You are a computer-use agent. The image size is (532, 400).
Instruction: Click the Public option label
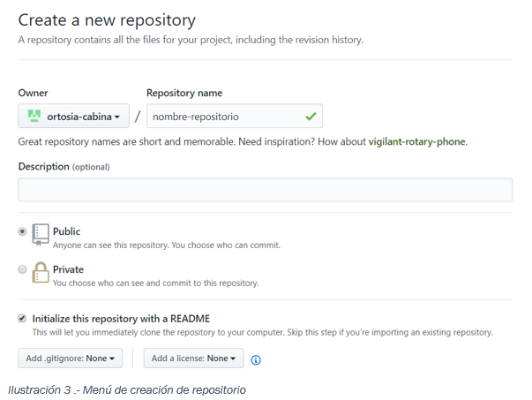coord(66,231)
